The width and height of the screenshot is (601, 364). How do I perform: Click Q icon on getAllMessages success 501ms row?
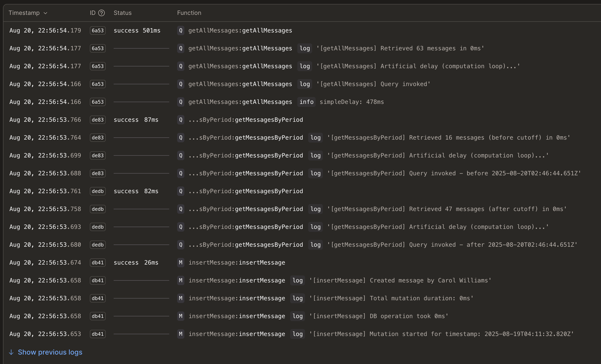click(x=181, y=30)
